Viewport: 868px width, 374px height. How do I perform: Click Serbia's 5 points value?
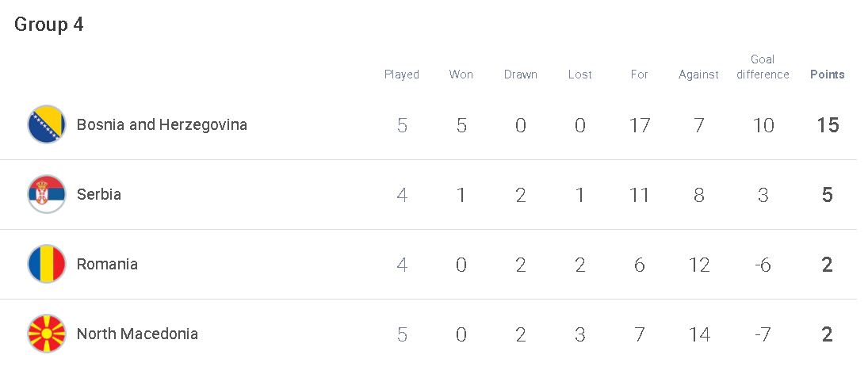coord(828,195)
